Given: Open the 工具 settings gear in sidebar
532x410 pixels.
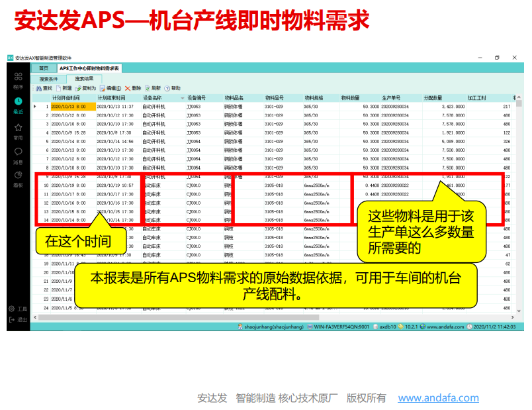Looking at the screenshot, I should (11, 309).
